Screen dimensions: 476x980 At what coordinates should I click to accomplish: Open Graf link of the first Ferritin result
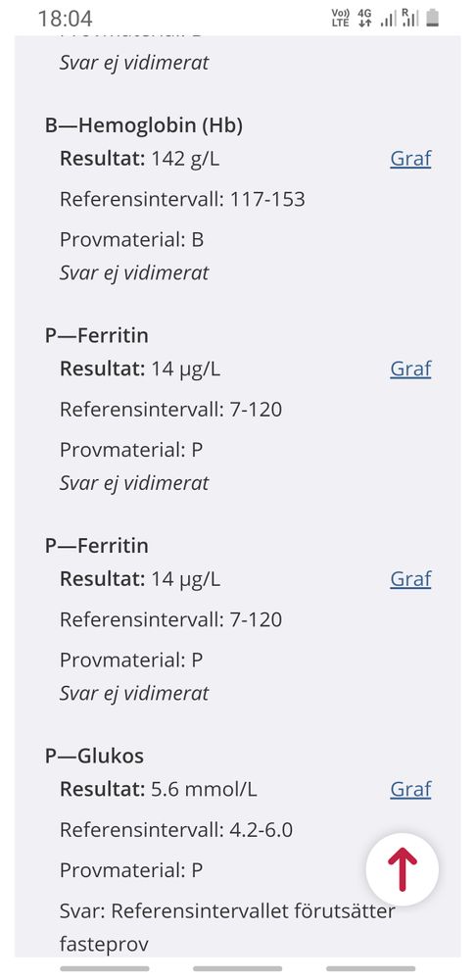click(410, 368)
